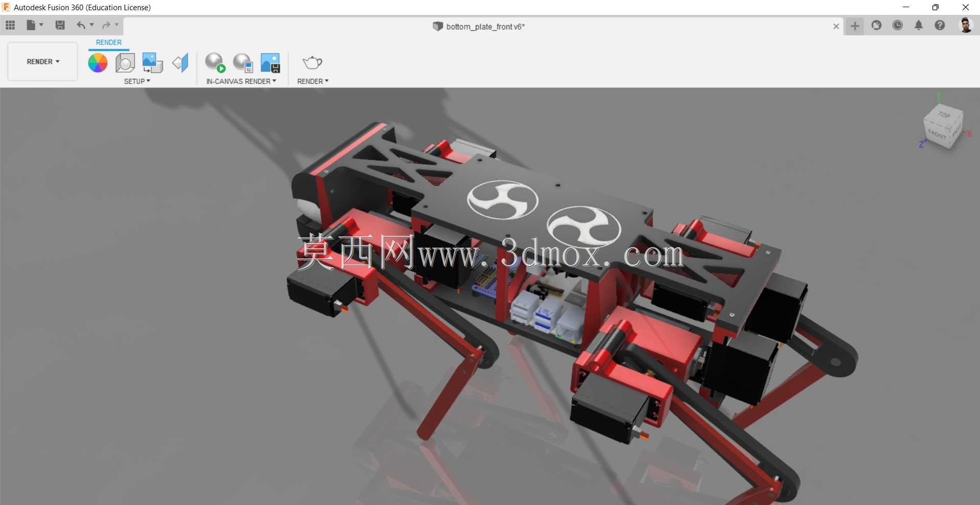Expand the undo history dropdown arrow

click(92, 25)
